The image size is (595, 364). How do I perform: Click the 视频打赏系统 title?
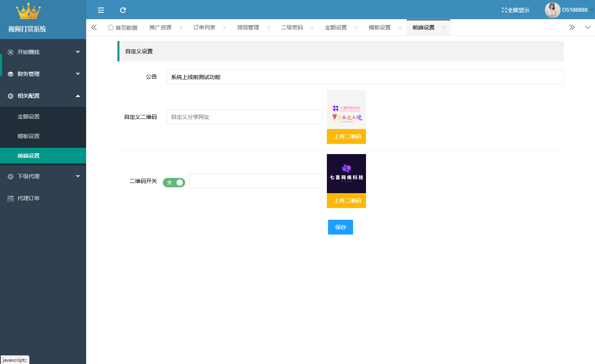pos(27,29)
